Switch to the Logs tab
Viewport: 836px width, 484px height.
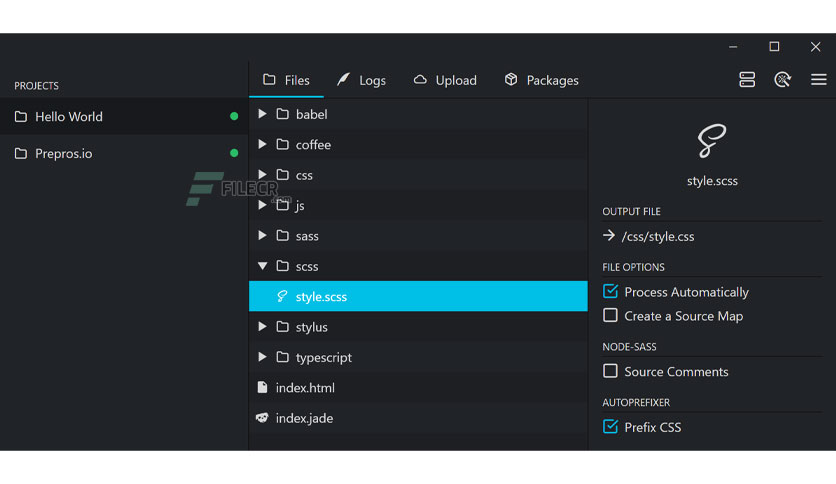point(361,80)
